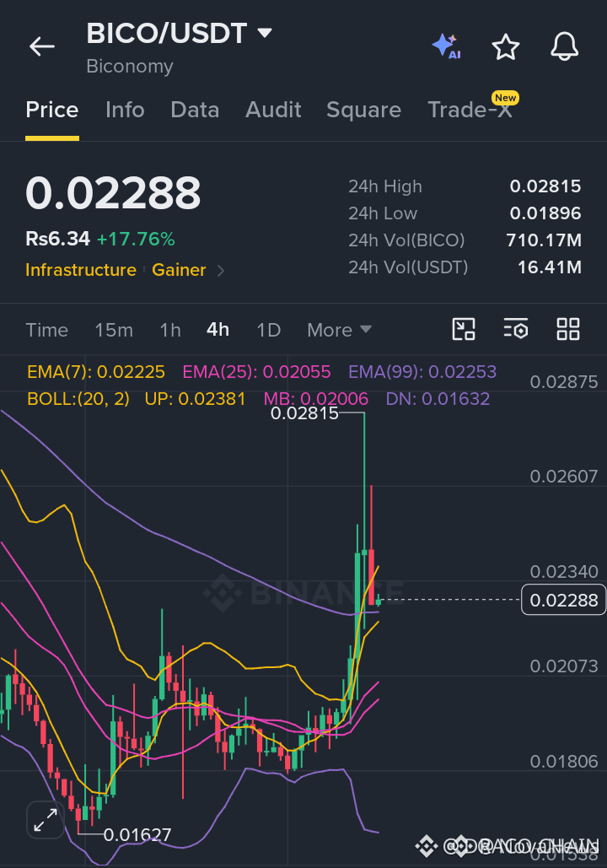Screen dimensions: 607x868
Task: Set a price alert with bell icon
Action: coord(564,46)
